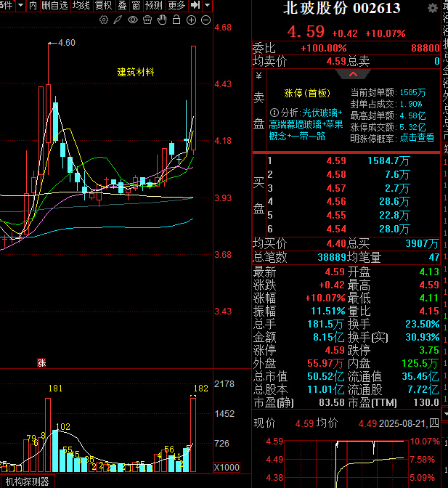This screenshot has height=488, width=448.
Task: Click the info icon before 分析
Action: (x=274, y=113)
